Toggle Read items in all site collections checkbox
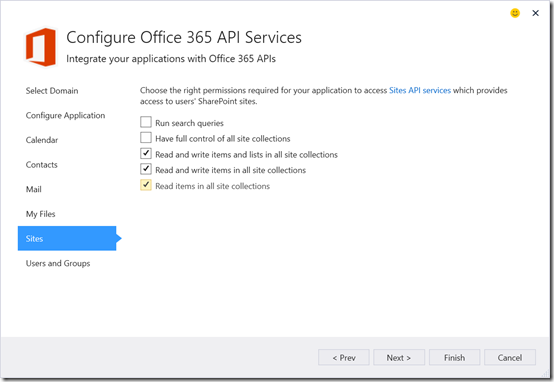 146,185
